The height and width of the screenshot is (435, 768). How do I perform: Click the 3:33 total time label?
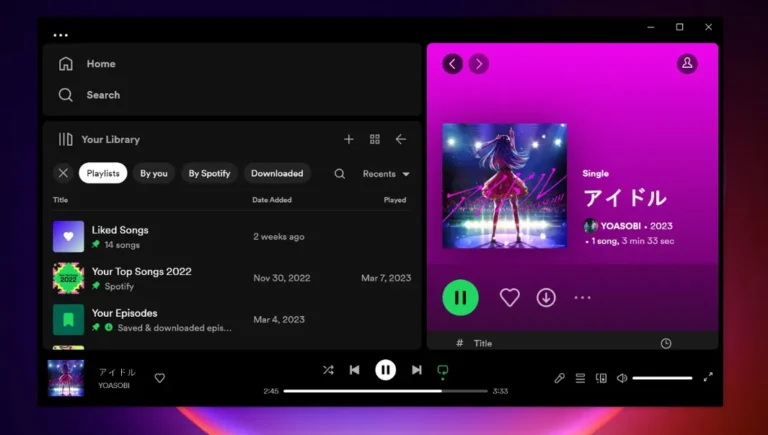pyautogui.click(x=500, y=391)
